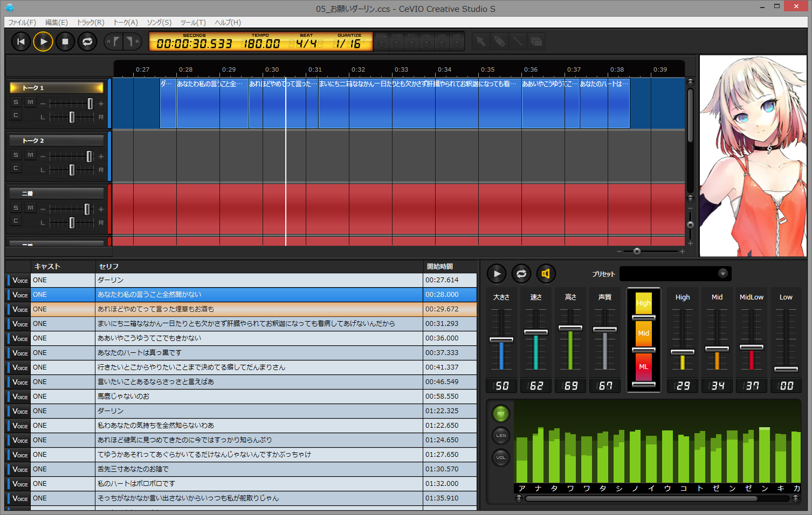This screenshot has width=812, height=515.
Task: Click the main transport Play button
Action: pos(43,41)
